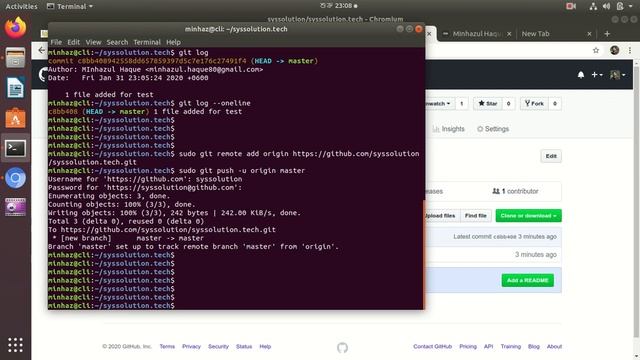Star the repository
The height and width of the screenshot is (360, 640).
click(487, 104)
